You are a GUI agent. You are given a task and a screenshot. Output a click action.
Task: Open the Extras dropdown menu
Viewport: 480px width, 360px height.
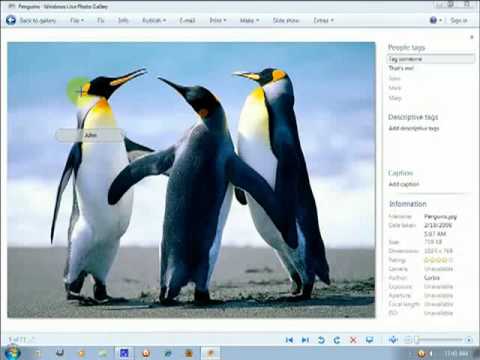tap(323, 20)
